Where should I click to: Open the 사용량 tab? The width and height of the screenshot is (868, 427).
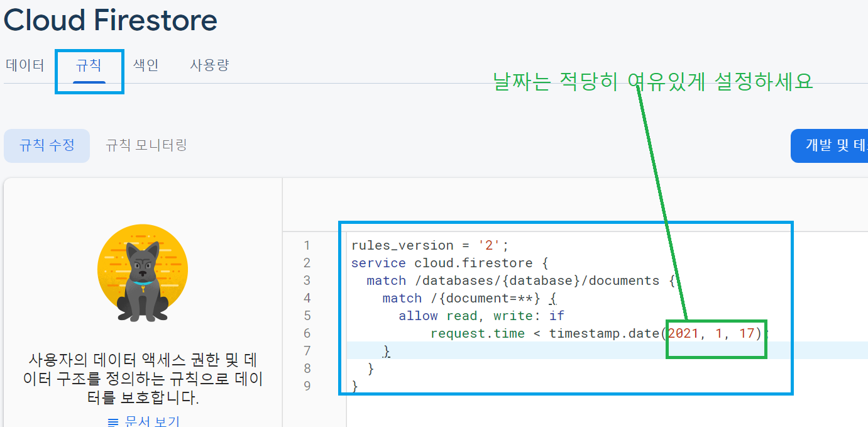pyautogui.click(x=209, y=65)
